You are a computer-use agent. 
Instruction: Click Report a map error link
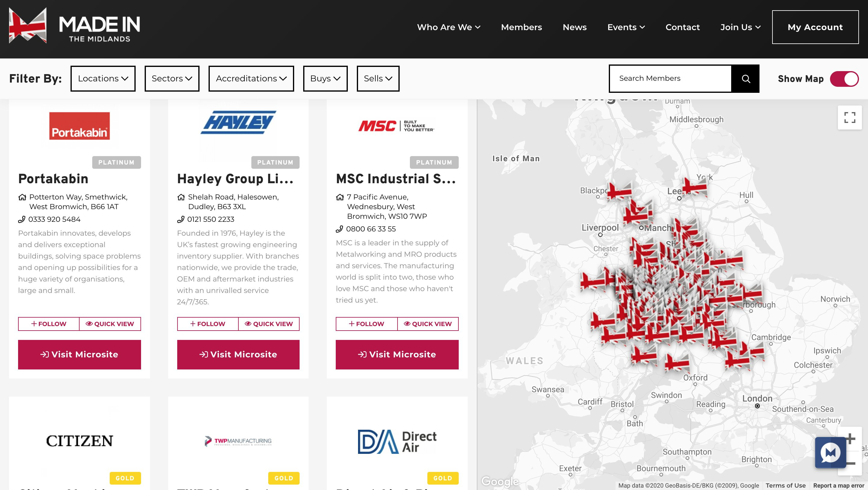coord(839,485)
